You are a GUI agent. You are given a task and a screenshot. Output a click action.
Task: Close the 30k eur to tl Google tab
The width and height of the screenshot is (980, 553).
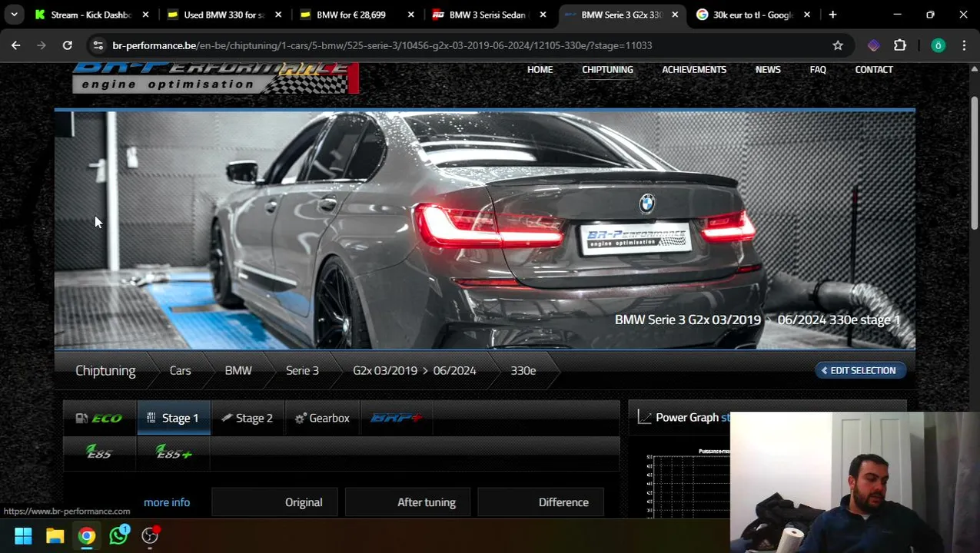point(807,15)
